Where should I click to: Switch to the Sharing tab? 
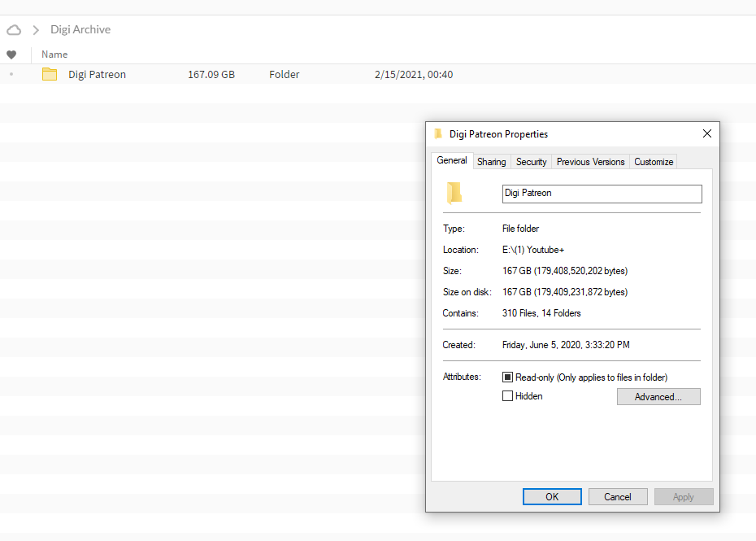click(491, 162)
